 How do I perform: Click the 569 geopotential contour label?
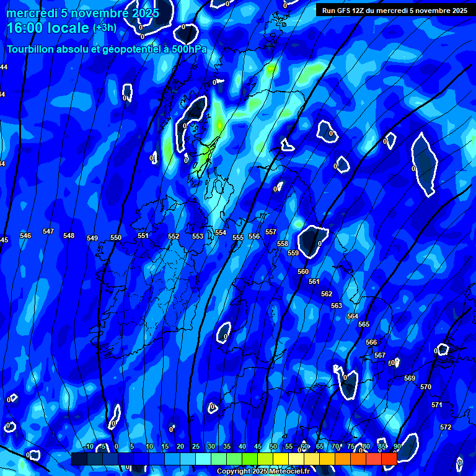(x=410, y=378)
